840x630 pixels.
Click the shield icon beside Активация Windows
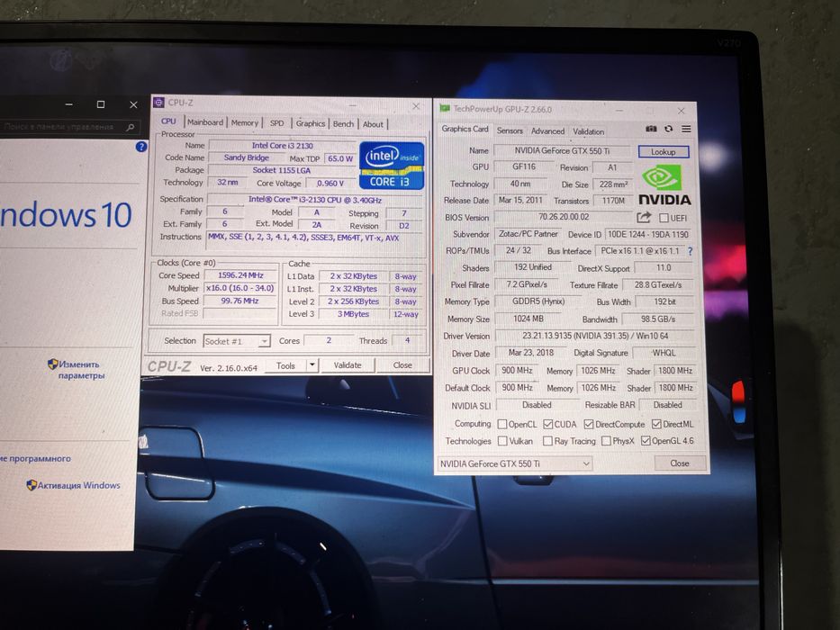[x=32, y=485]
